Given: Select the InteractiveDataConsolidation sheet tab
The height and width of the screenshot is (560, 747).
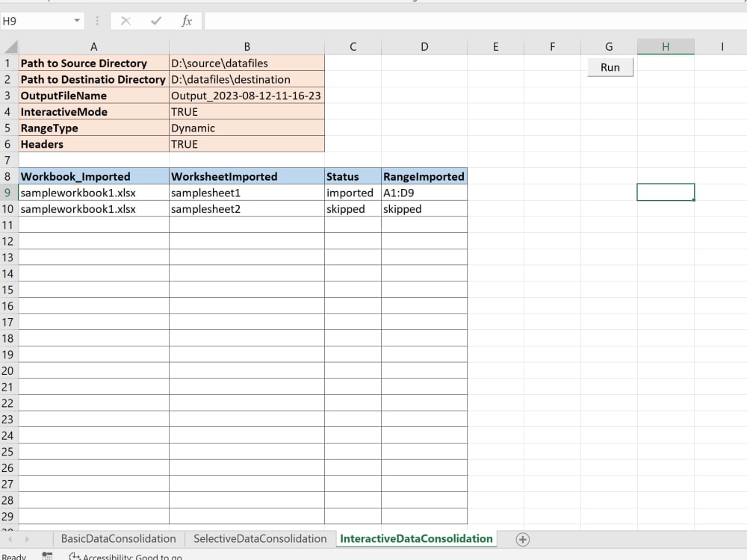Looking at the screenshot, I should click(416, 538).
